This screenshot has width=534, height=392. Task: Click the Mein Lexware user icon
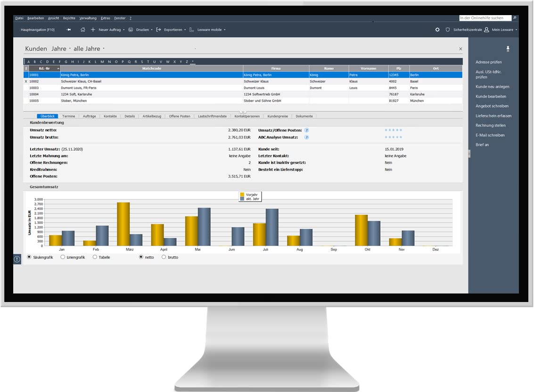486,30
